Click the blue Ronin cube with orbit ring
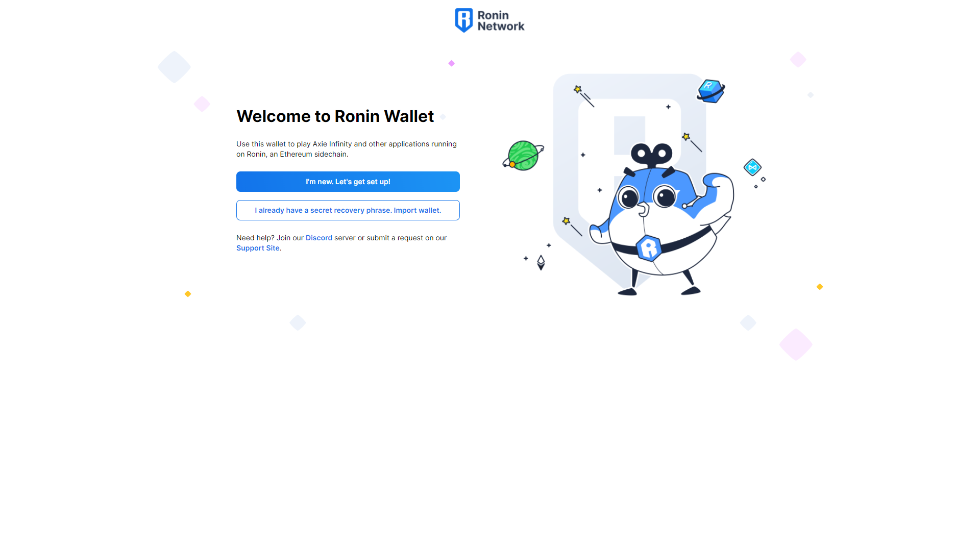The image size is (980, 551). tap(710, 91)
